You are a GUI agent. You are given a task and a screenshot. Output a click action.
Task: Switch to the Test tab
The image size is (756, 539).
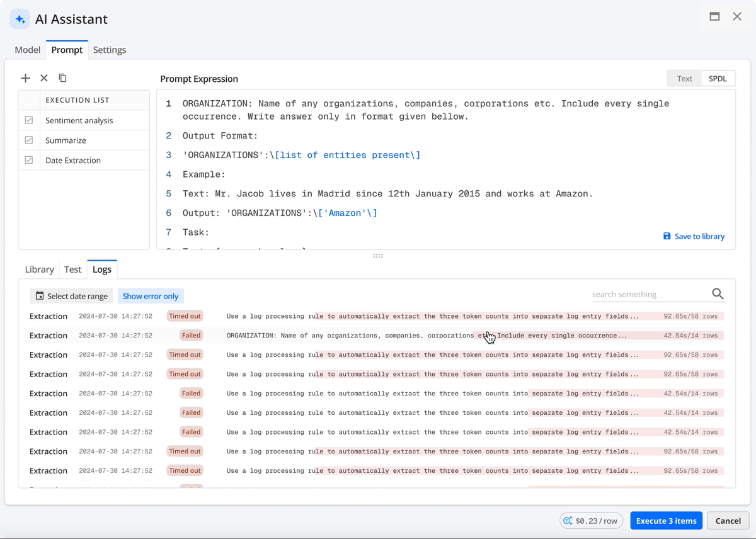coord(73,269)
